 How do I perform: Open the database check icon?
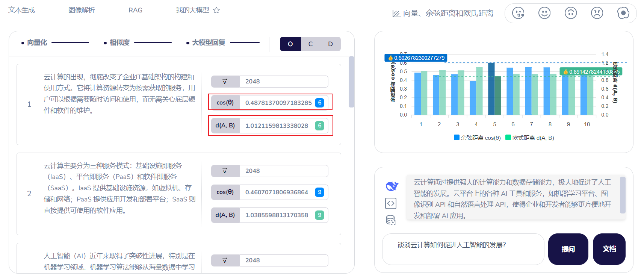(x=391, y=220)
